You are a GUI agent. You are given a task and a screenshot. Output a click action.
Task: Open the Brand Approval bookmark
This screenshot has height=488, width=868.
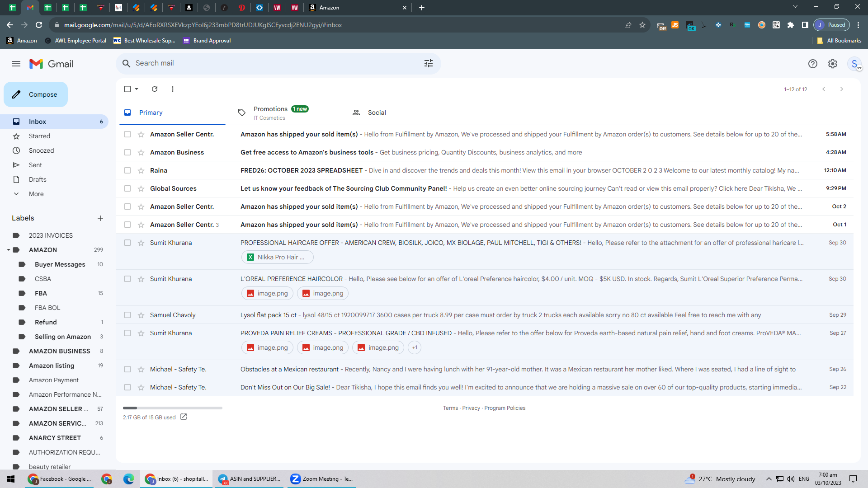(x=207, y=41)
